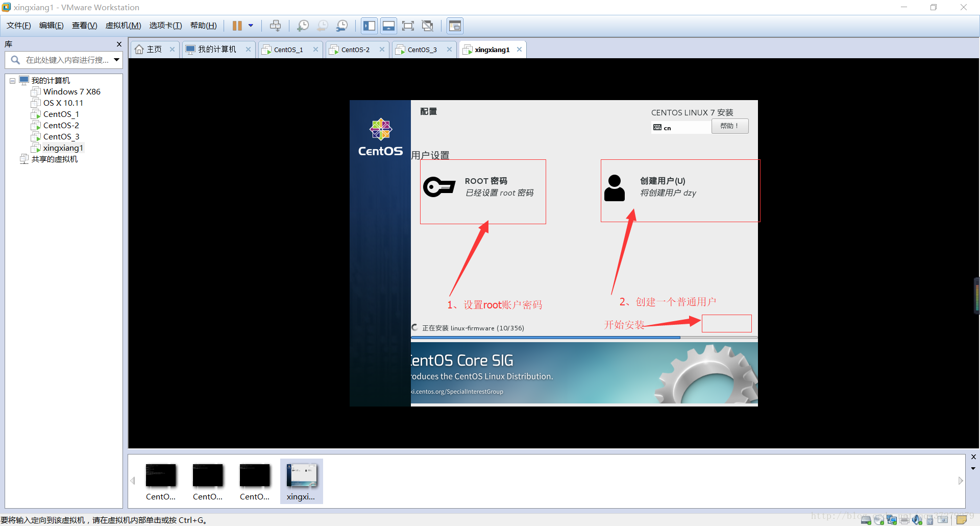The width and height of the screenshot is (980, 526).
Task: Select second CentOS thumbnail in thumbnail bar
Action: tap(208, 481)
